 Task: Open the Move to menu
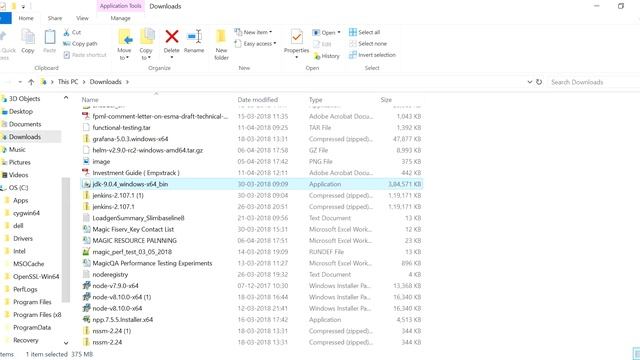[124, 45]
